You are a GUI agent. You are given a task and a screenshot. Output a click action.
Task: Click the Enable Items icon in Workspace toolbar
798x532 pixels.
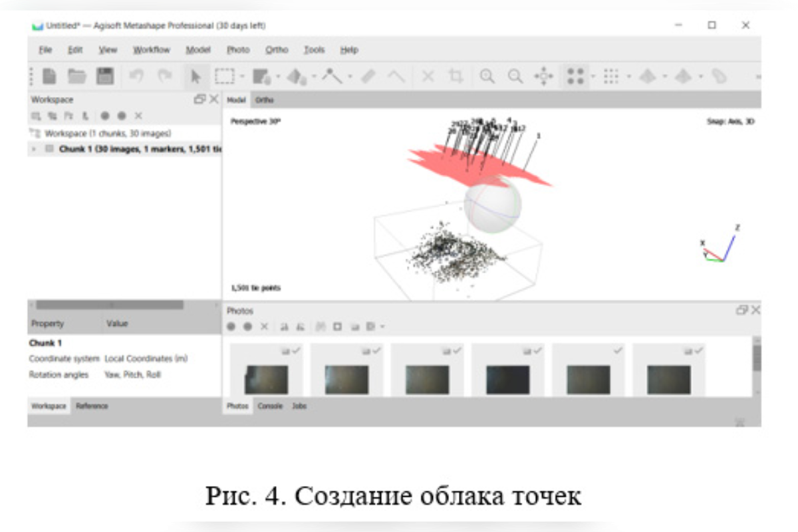click(105, 116)
